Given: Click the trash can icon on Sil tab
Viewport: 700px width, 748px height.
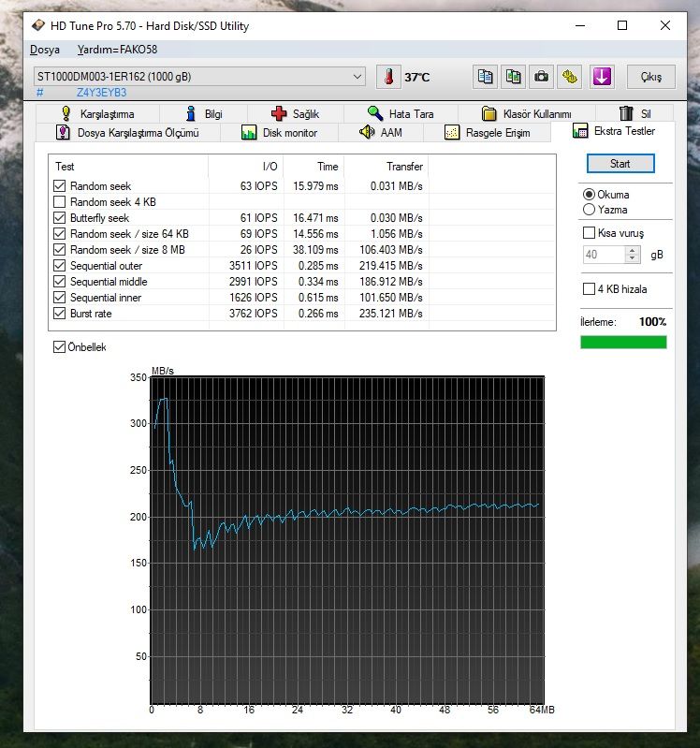Looking at the screenshot, I should coord(626,113).
